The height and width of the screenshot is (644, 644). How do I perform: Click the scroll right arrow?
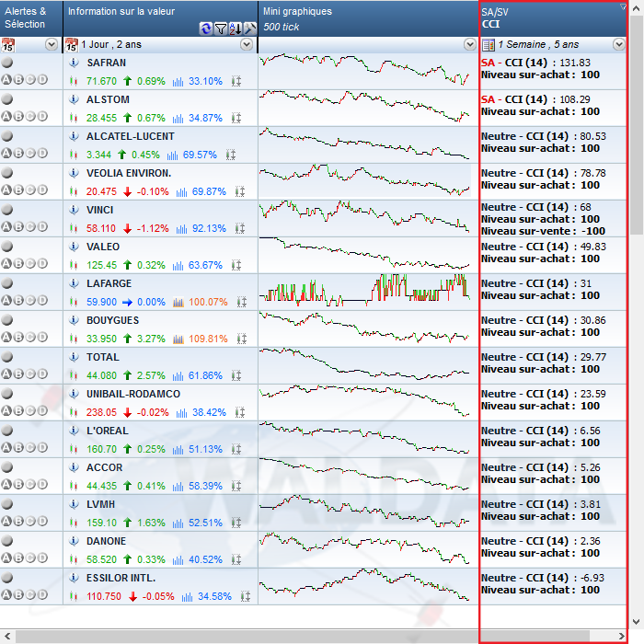pos(621,637)
